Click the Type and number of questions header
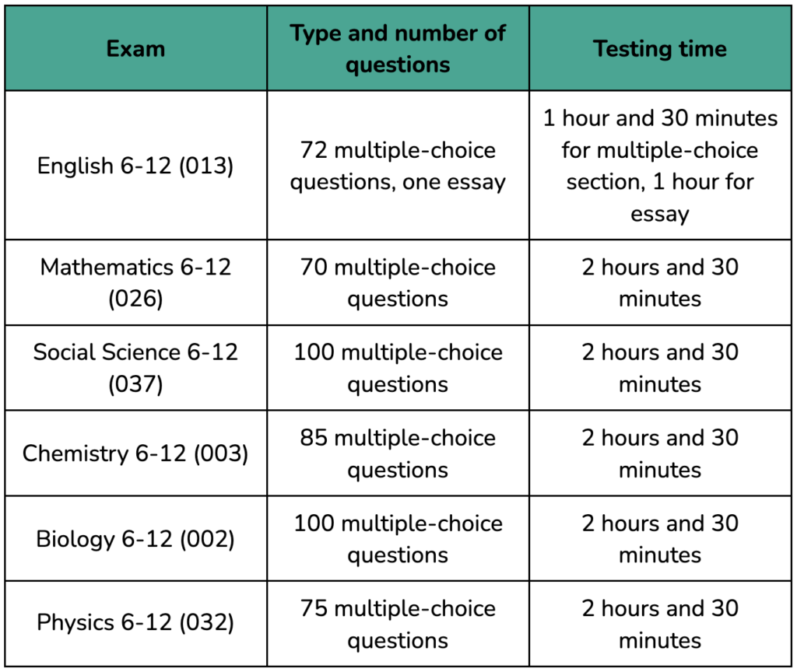The height and width of the screenshot is (672, 797). [x=398, y=49]
